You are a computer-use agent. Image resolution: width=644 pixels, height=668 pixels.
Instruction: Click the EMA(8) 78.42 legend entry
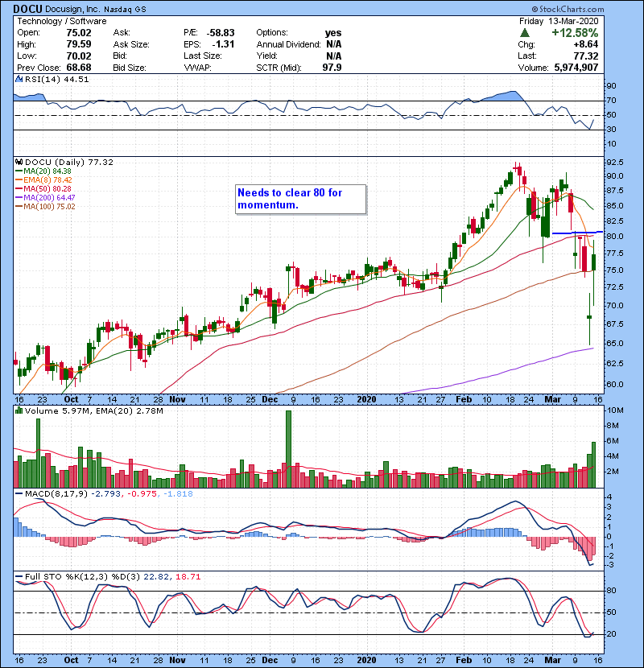[x=44, y=179]
